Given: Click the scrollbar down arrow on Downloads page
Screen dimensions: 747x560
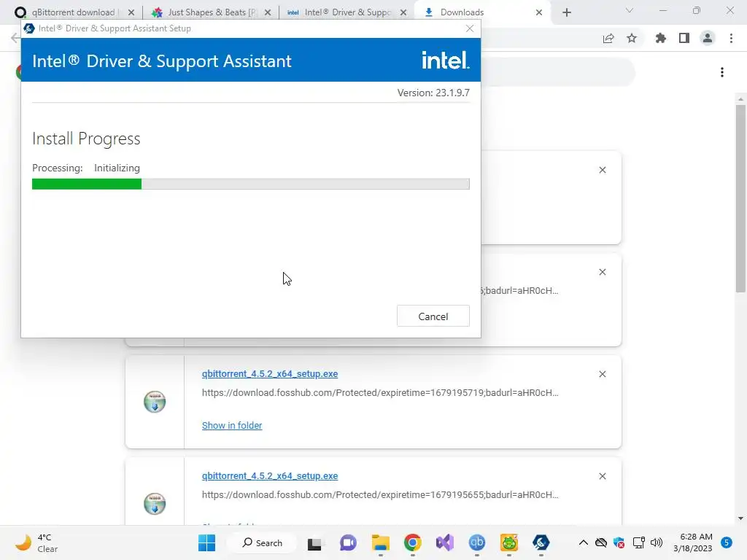Looking at the screenshot, I should click(740, 518).
